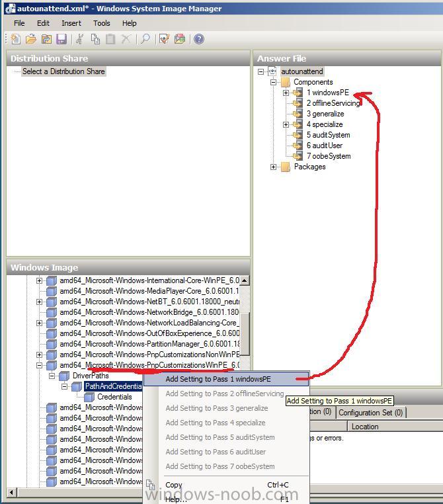This screenshot has width=443, height=504.
Task: Click the Copy icon in context menu
Action: tap(150, 485)
